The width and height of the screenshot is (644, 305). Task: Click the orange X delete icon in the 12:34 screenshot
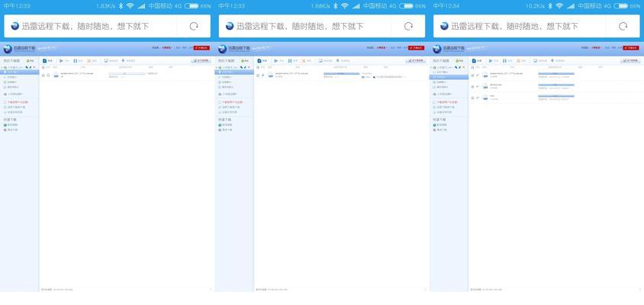[x=519, y=61]
